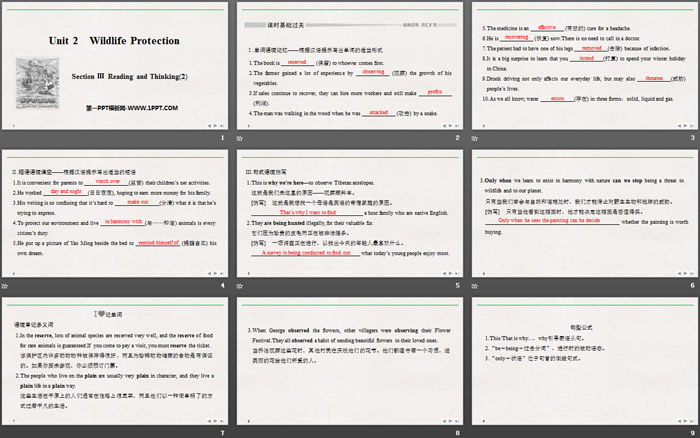The image size is (700, 438).
Task: Click the play-forward arrow icon on slide 2
Action: click(x=450, y=126)
